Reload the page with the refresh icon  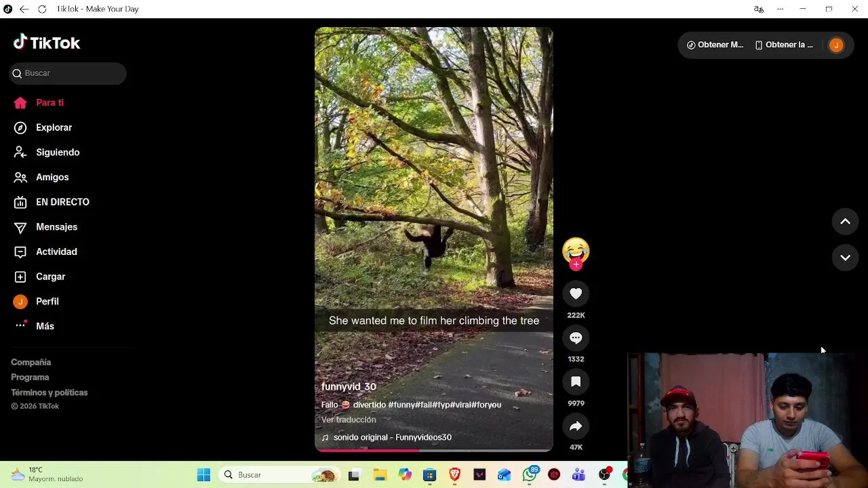(x=42, y=9)
